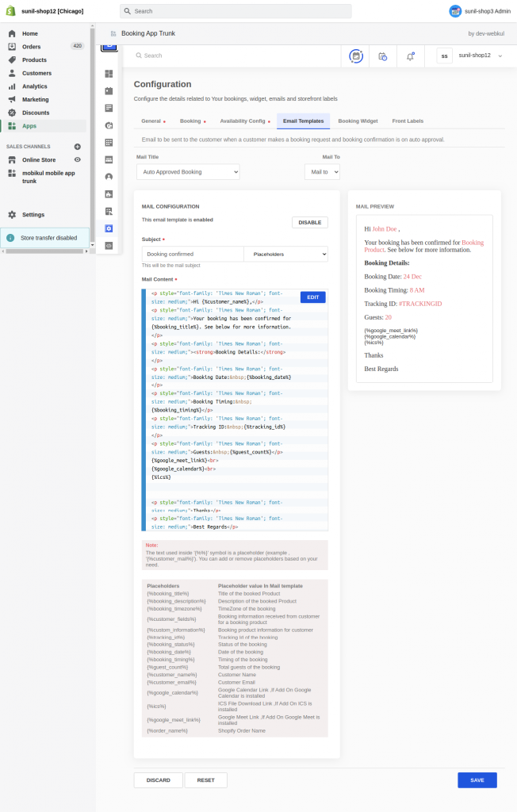Select the active blue configuration gear icon

tap(109, 228)
